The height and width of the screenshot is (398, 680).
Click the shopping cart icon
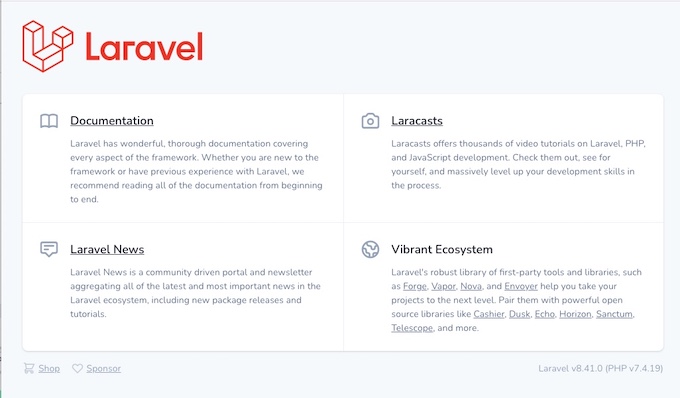coord(29,369)
